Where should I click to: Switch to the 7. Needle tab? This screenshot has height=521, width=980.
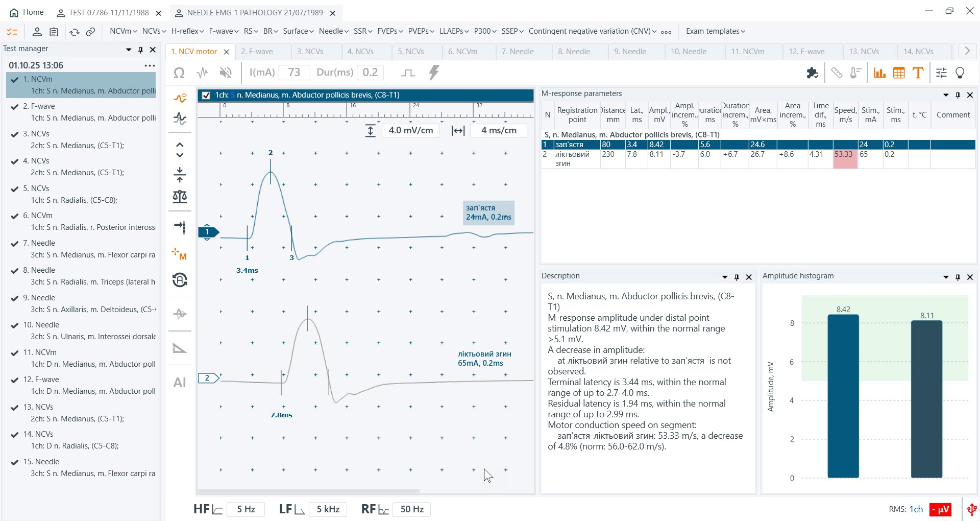coord(518,52)
